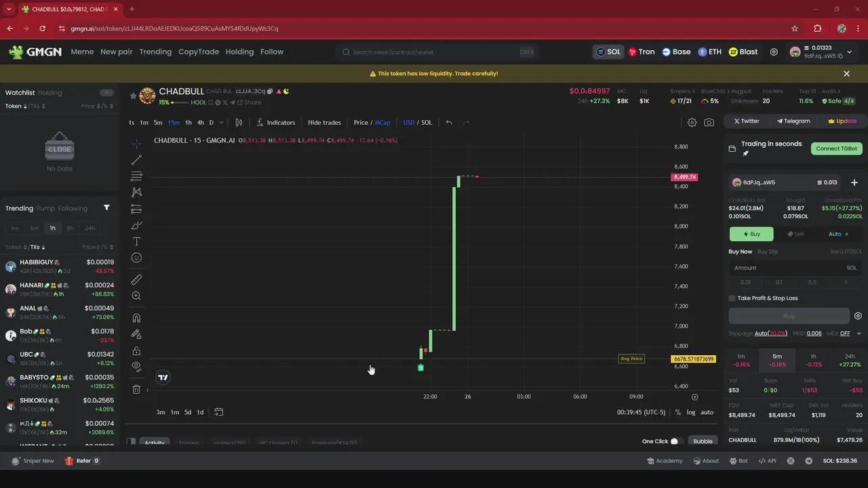This screenshot has height=488, width=868.
Task: Select the text annotation tool
Action: [x=136, y=241]
